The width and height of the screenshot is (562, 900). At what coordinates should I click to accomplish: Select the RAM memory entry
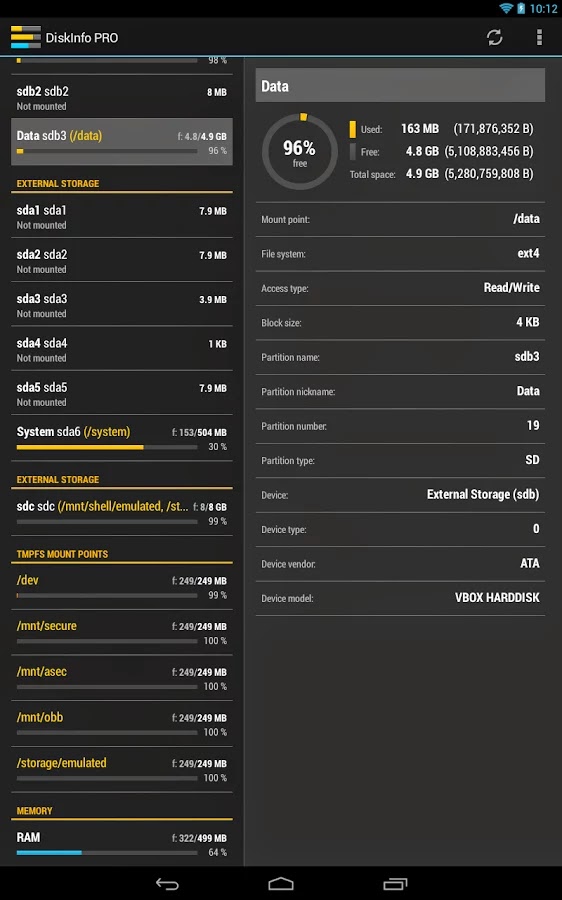point(122,844)
